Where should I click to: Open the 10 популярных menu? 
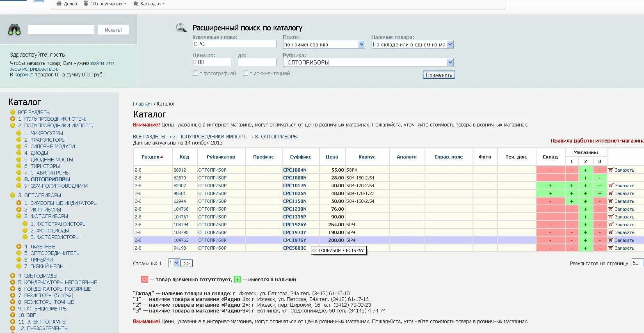tap(105, 4)
